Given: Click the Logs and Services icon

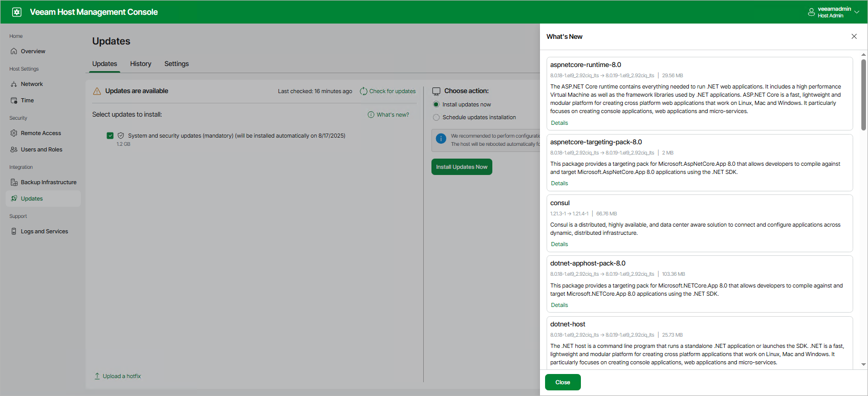Looking at the screenshot, I should point(14,231).
